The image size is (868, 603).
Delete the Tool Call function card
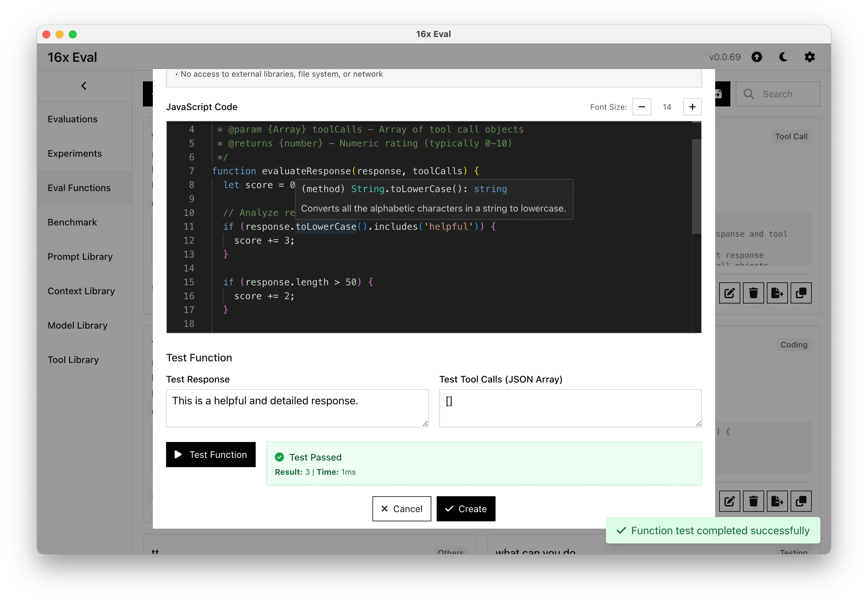[x=753, y=293]
